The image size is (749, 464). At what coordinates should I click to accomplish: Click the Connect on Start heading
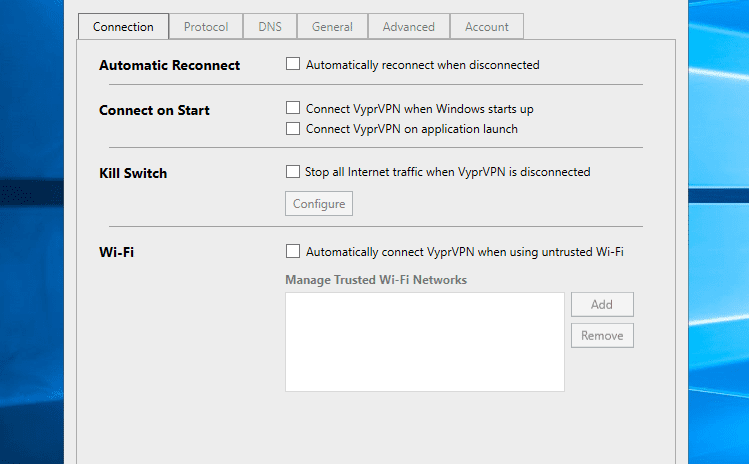pos(154,110)
